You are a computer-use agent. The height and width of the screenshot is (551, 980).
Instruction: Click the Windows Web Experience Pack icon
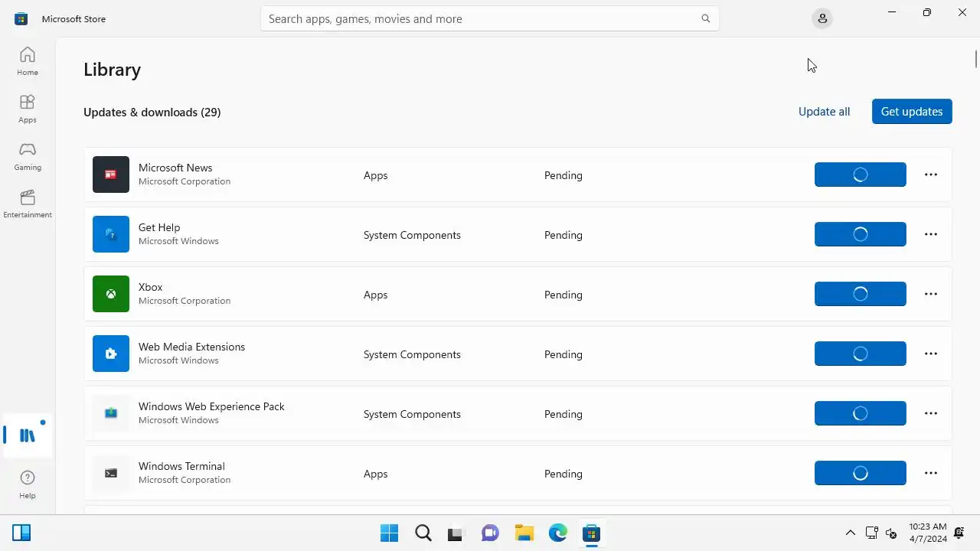click(111, 413)
